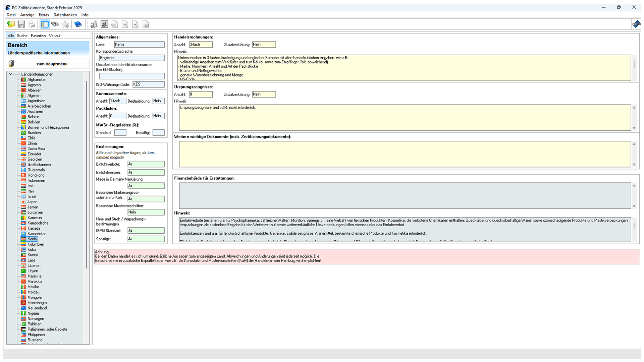Viewport: 644px width, 362px height.
Task: Click the zoom in document icon
Action: [125, 24]
